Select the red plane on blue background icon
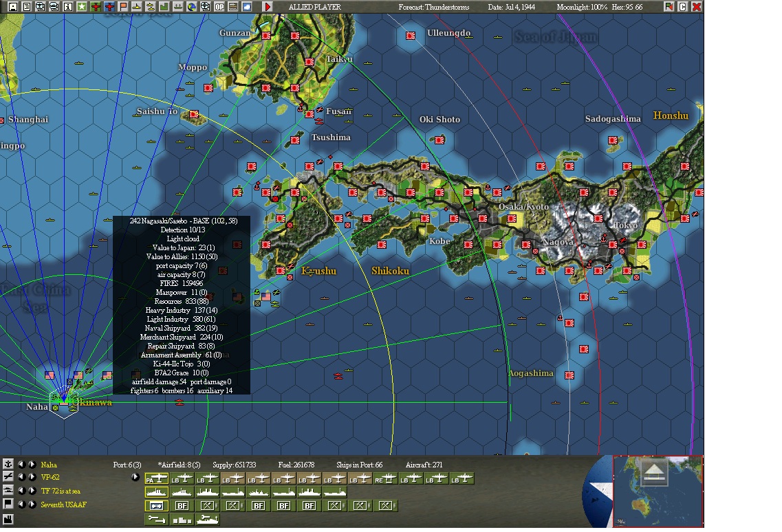The width and height of the screenshot is (782, 532). tap(109, 6)
